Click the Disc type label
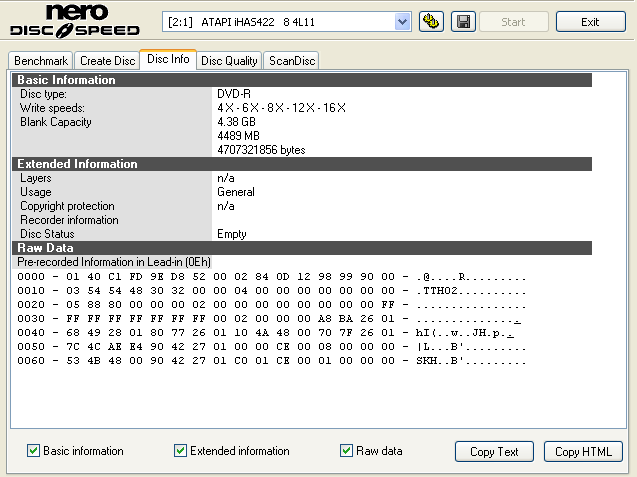Image resolution: width=637 pixels, height=477 pixels. click(x=43, y=94)
